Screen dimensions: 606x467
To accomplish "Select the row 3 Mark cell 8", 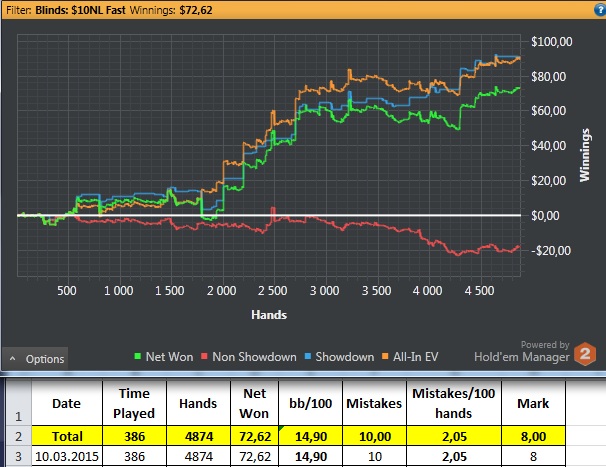I will (x=533, y=457).
